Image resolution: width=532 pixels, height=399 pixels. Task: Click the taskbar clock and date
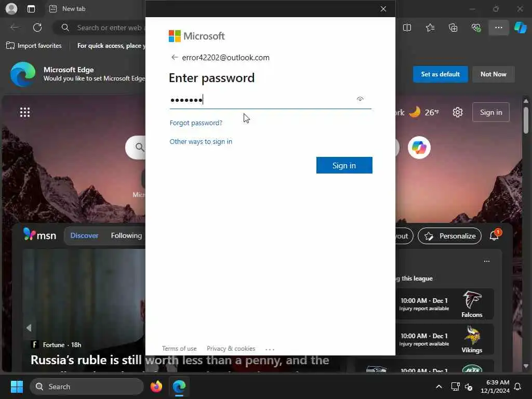(495, 387)
